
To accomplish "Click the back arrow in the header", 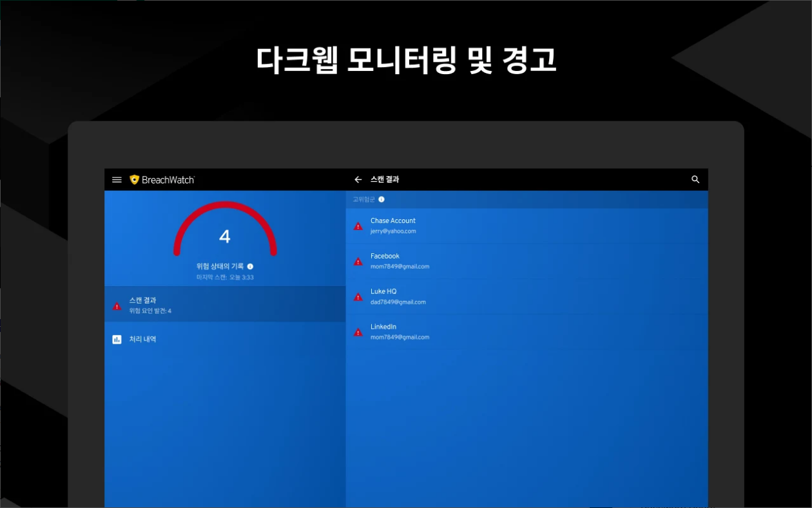I will [358, 180].
